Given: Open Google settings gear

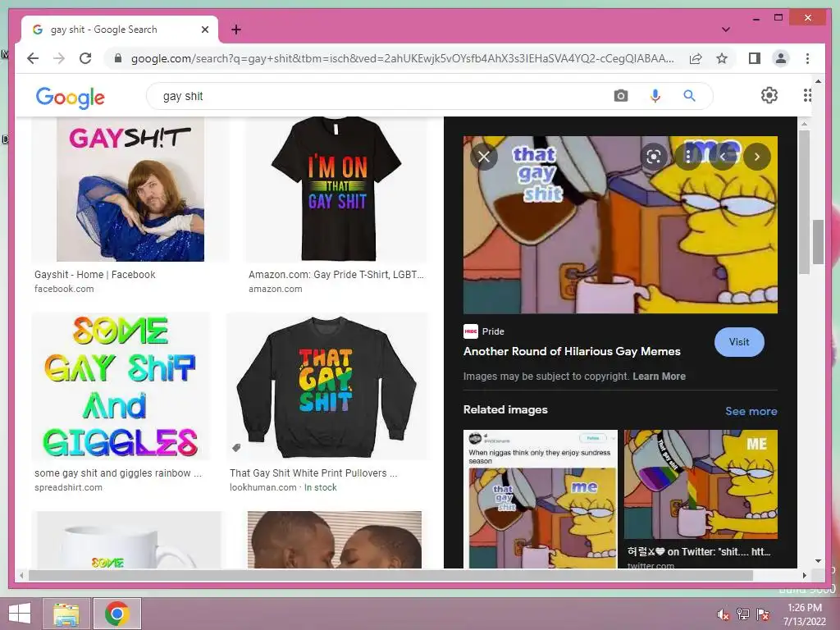Looking at the screenshot, I should 769,95.
